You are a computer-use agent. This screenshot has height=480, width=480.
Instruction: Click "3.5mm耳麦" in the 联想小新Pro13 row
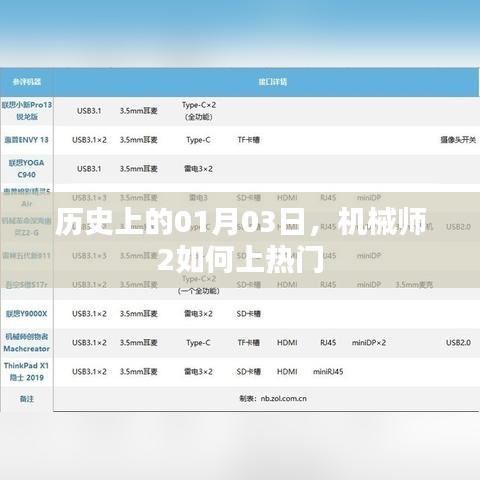tap(139, 111)
